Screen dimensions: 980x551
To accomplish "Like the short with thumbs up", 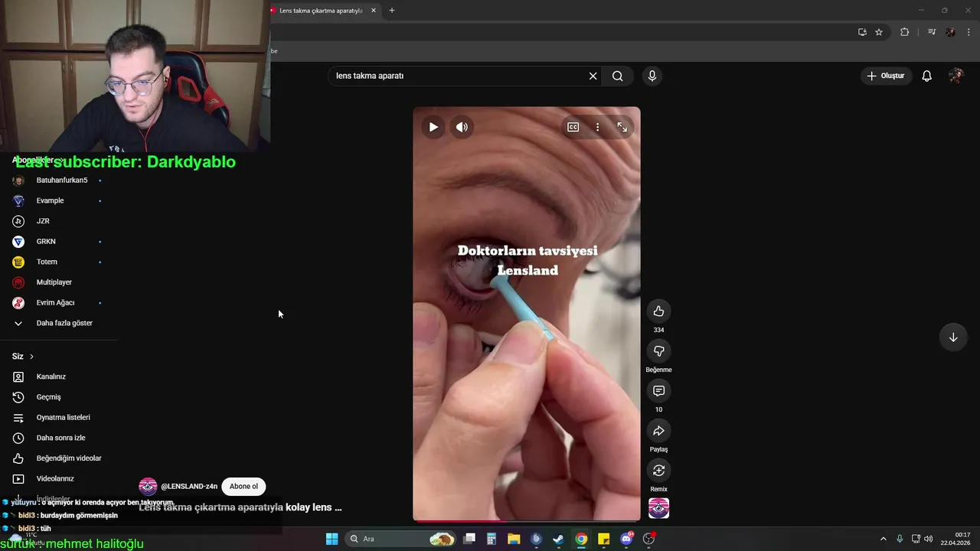I will 658,311.
